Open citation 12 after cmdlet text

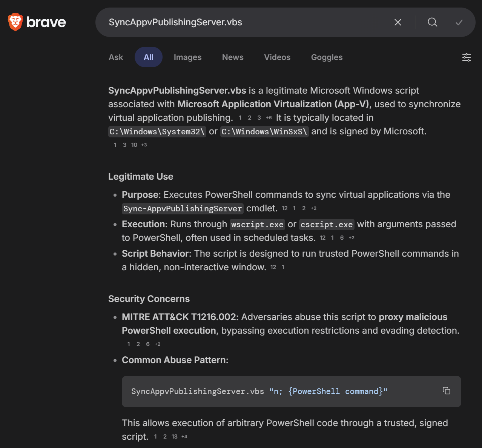284,208
